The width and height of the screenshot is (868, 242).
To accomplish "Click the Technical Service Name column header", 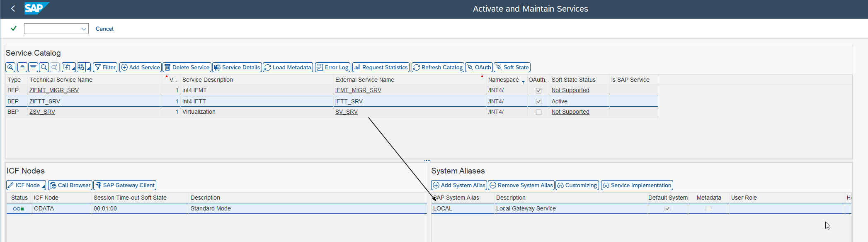I will [61, 80].
